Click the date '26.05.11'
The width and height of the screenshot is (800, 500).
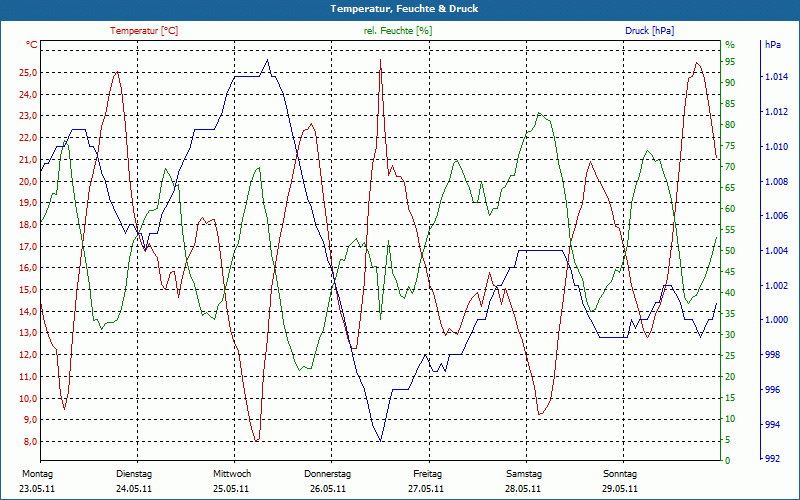coord(328,489)
